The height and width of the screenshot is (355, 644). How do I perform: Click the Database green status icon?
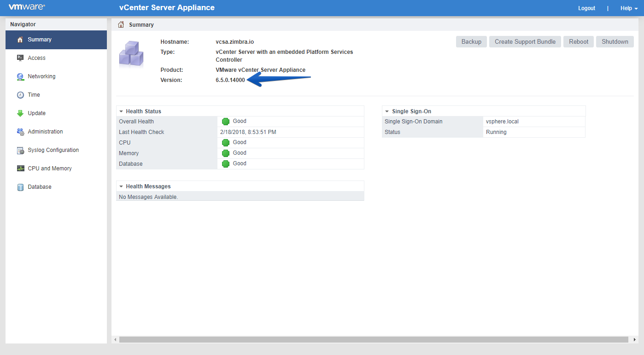coord(226,164)
